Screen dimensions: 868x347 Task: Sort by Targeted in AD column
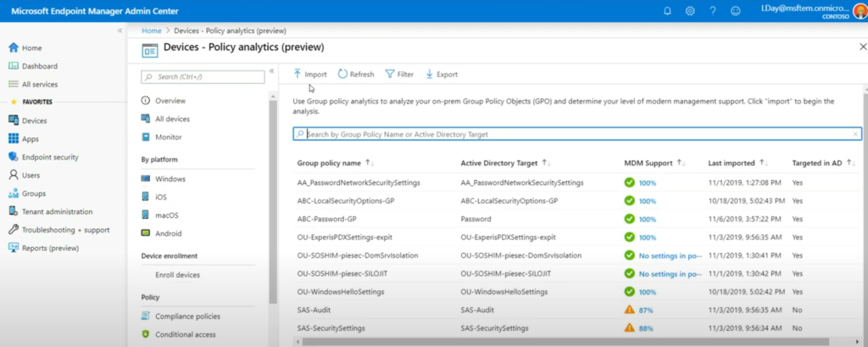824,163
